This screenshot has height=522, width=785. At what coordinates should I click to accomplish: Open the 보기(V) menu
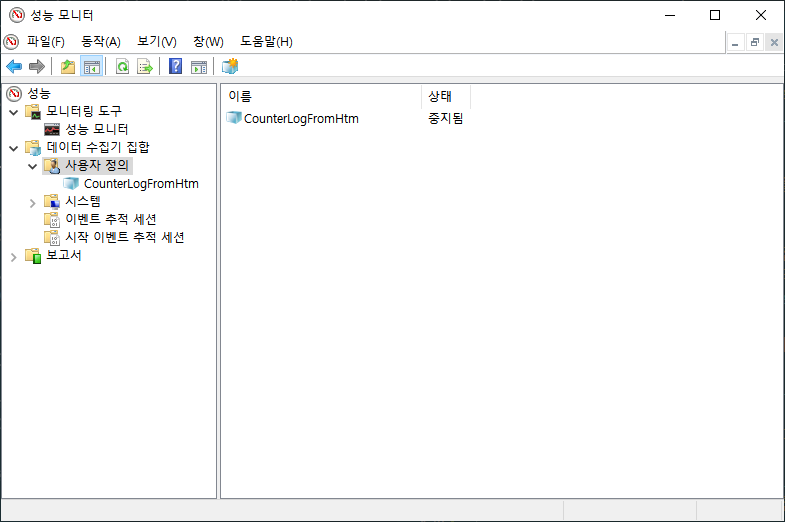pos(157,42)
